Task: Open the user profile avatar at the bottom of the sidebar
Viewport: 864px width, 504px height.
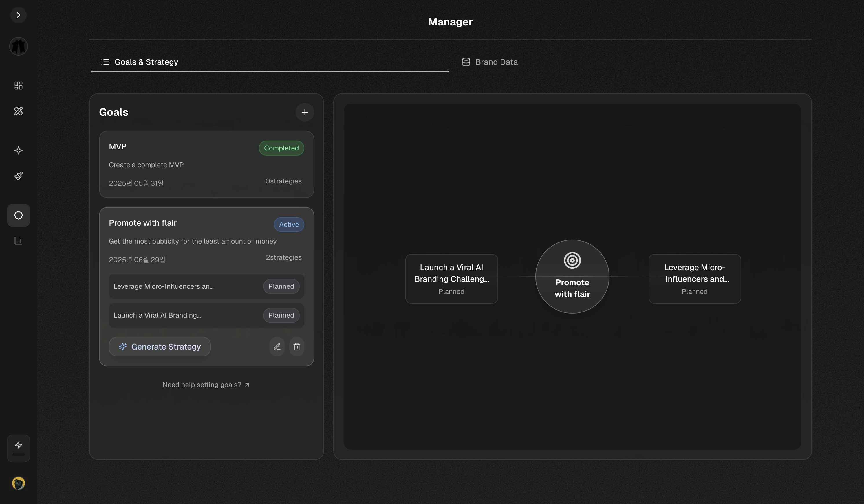Action: [x=19, y=483]
